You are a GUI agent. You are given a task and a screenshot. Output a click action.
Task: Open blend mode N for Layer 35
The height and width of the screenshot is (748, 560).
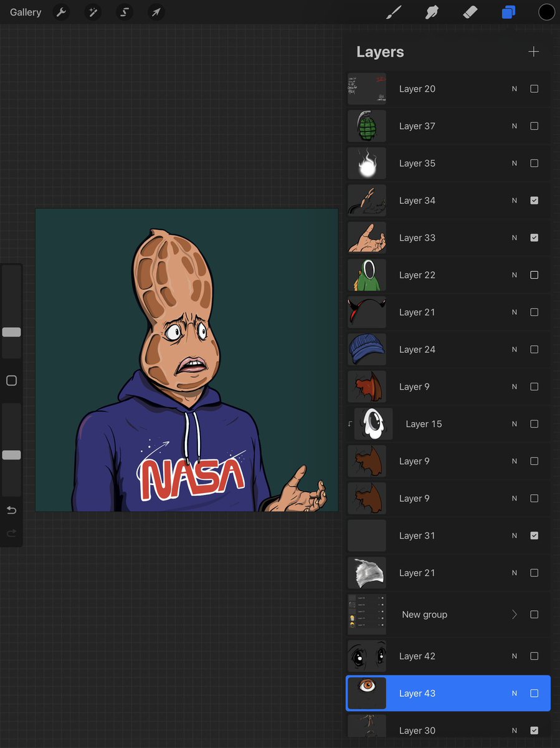click(x=515, y=163)
